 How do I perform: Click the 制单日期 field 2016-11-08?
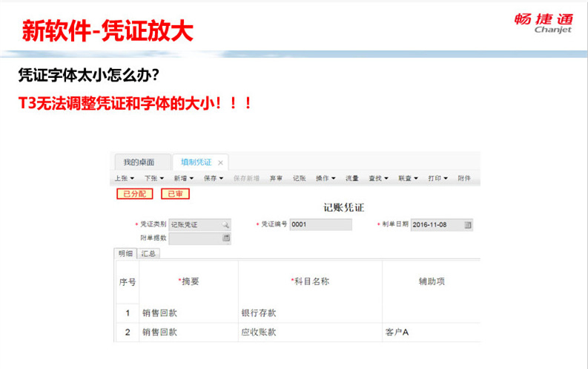[x=442, y=225]
